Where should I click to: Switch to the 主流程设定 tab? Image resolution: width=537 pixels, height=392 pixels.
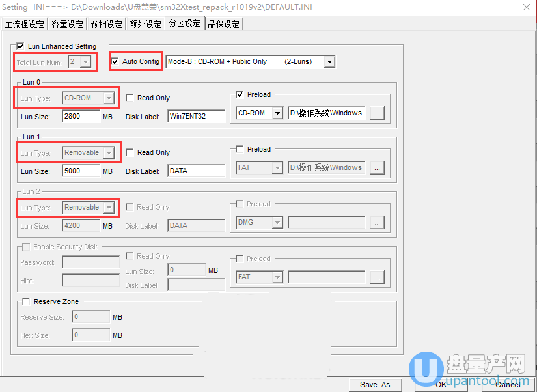(24, 24)
